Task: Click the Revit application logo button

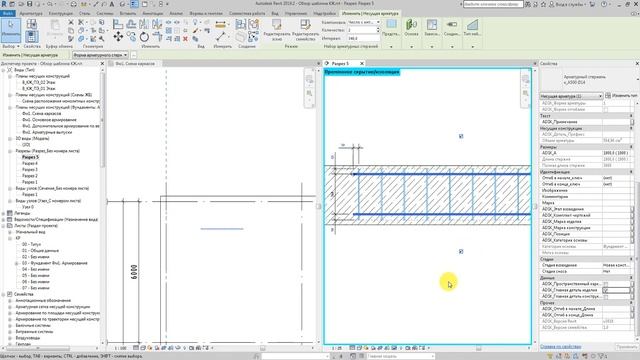Action: (4, 4)
